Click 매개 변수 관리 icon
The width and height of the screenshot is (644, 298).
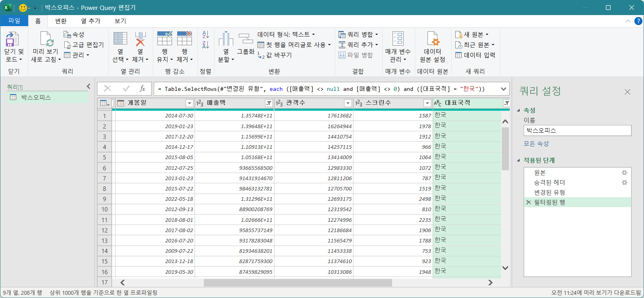[398, 38]
